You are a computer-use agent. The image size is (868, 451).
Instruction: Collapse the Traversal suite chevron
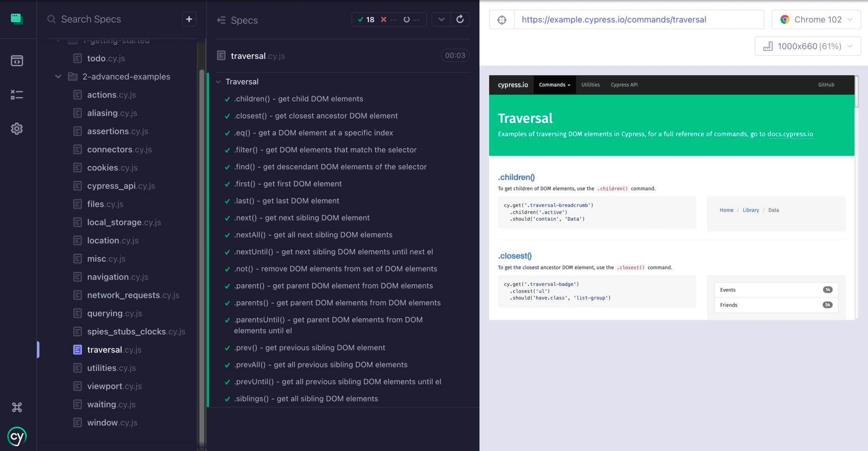(x=218, y=81)
